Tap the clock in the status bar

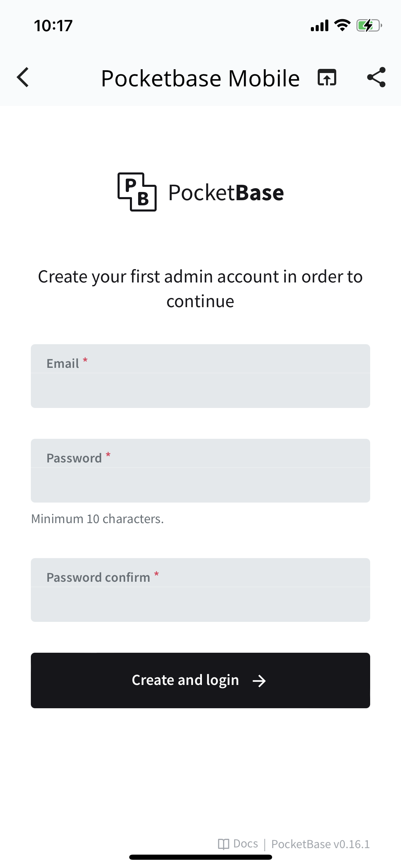53,24
